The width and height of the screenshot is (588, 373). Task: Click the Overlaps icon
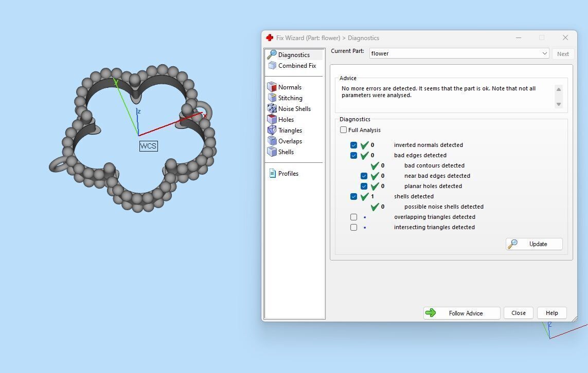272,141
